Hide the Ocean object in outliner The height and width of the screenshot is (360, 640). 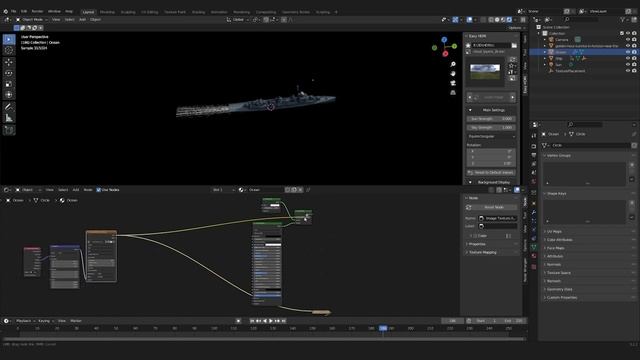(628, 52)
